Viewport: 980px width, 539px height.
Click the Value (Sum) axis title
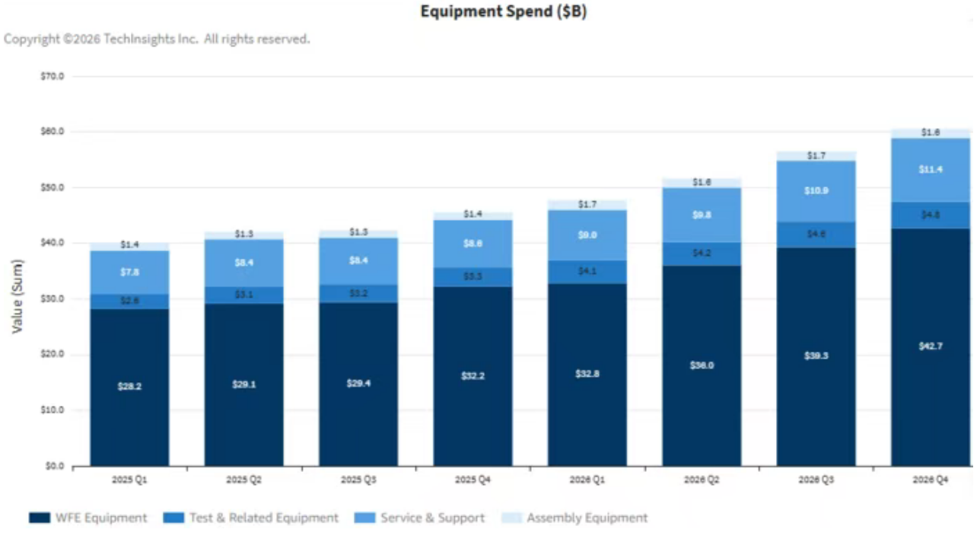point(17,295)
